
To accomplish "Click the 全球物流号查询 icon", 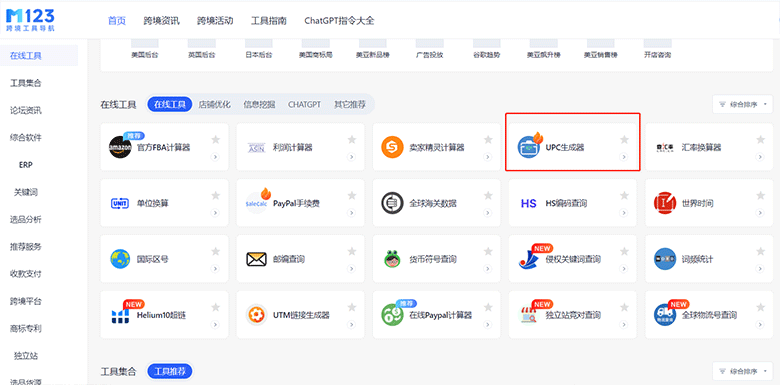I will click(665, 315).
